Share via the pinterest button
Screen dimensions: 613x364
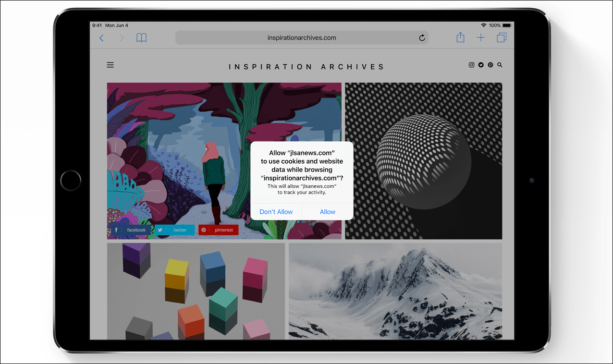[219, 230]
